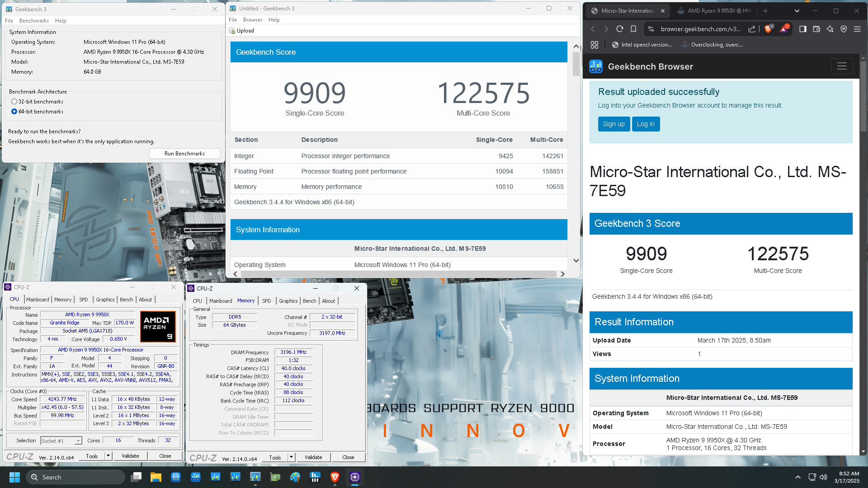
Task: Click scroll-down arrow in Geekbench results window
Action: click(576, 260)
